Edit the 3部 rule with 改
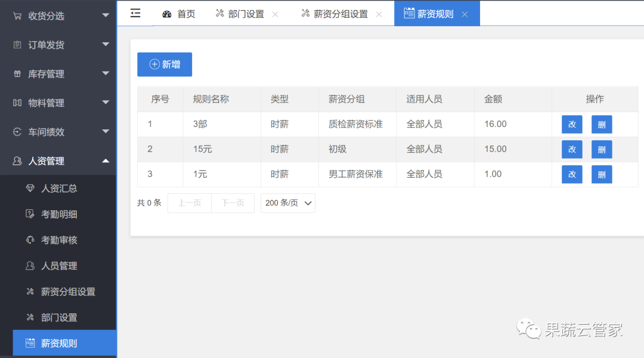Image resolution: width=644 pixels, height=358 pixels. click(x=572, y=124)
